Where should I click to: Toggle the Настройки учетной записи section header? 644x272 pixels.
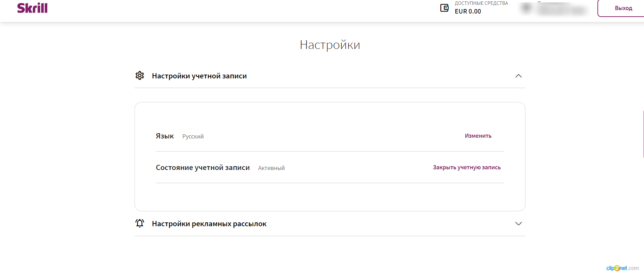[x=330, y=76]
